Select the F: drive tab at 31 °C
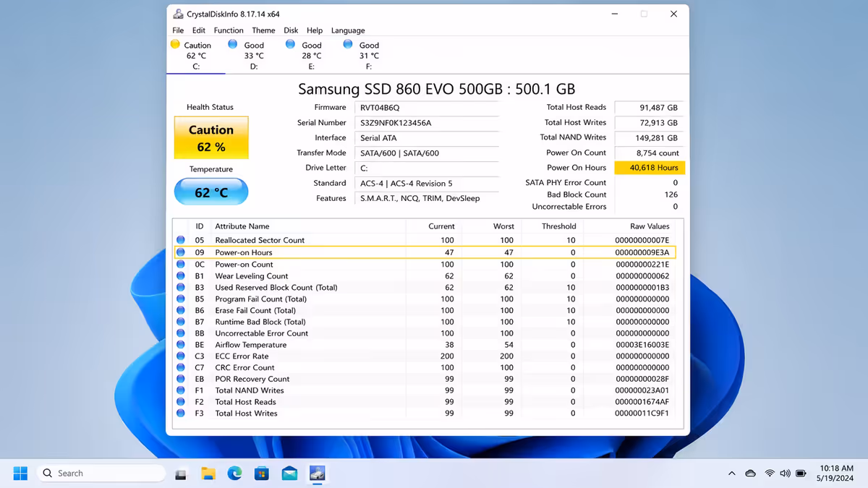The height and width of the screenshot is (488, 868). click(x=369, y=55)
